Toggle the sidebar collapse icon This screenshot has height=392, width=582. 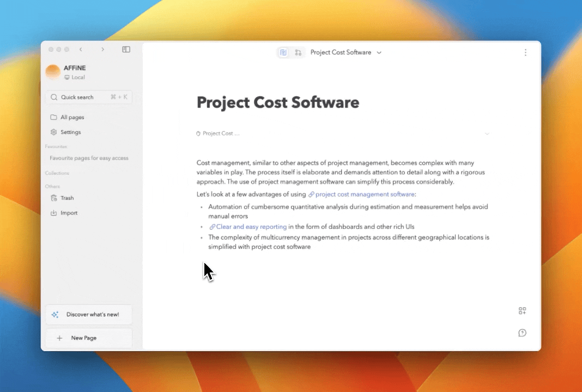point(126,50)
